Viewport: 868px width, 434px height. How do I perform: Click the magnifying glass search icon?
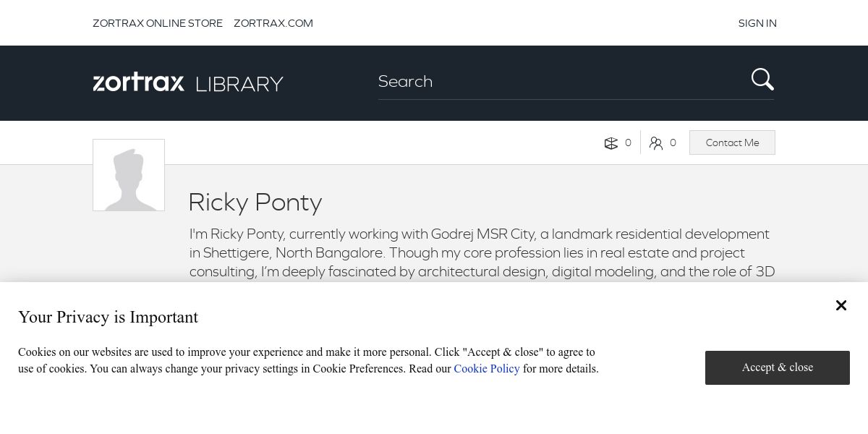click(x=762, y=80)
